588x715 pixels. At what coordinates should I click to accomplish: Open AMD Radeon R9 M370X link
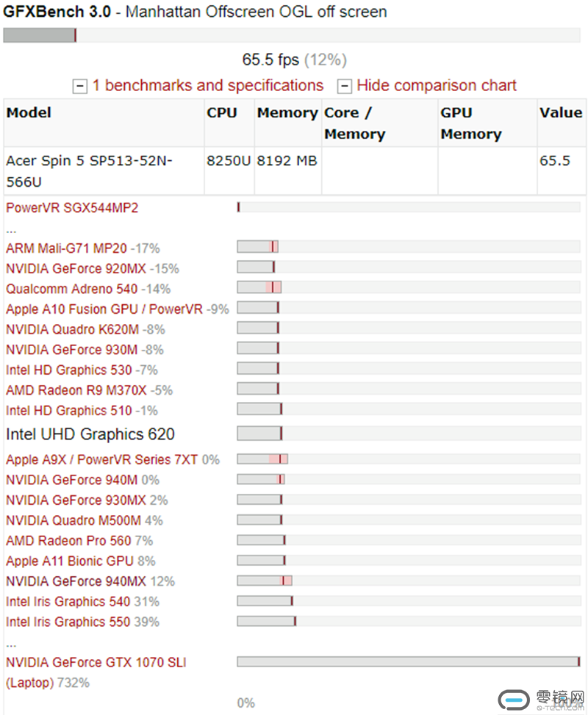pos(76,390)
